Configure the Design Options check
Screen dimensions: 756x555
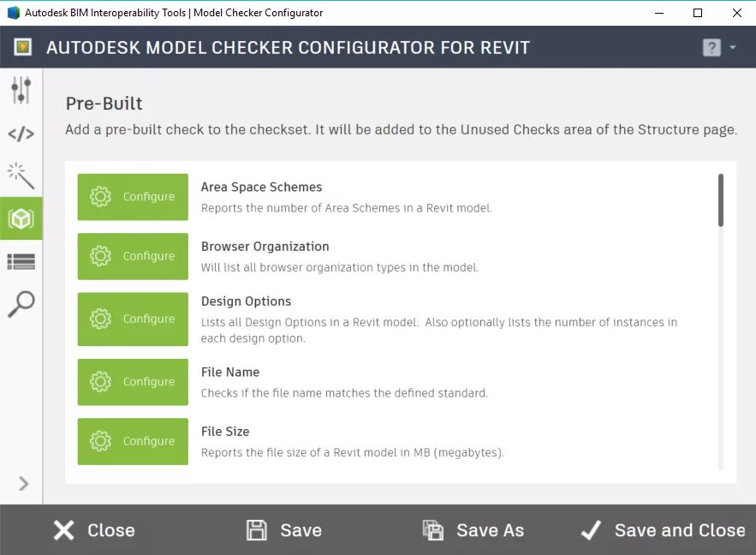pos(133,319)
